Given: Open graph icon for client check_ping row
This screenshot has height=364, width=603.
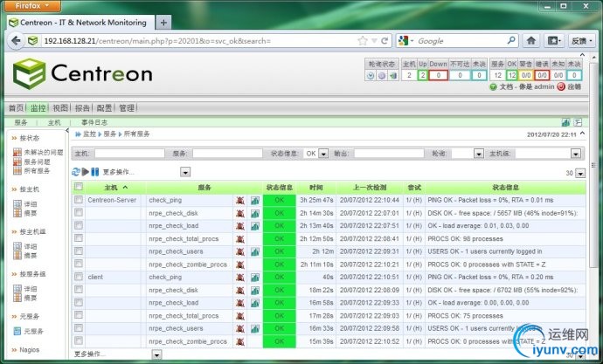Looking at the screenshot, I should pos(255,278).
